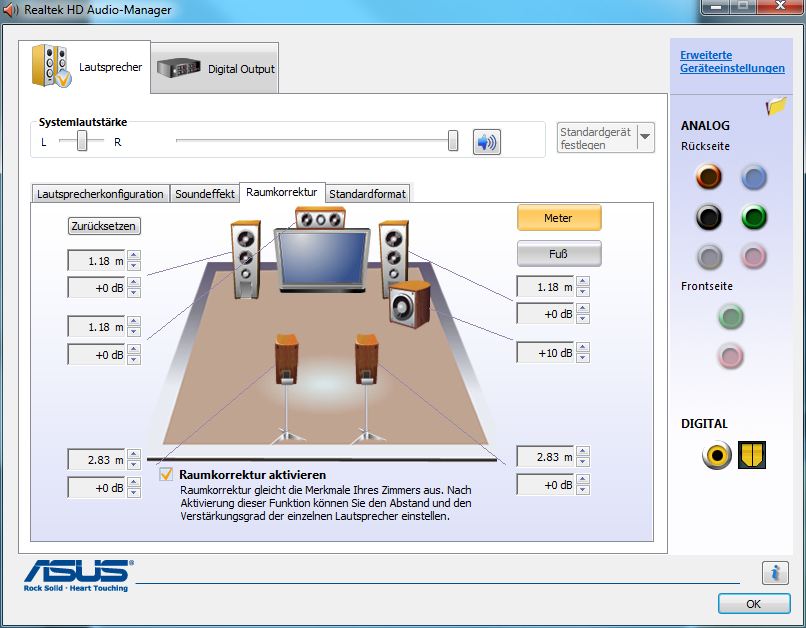
Task: Click the main system volume slider thumb
Action: click(453, 140)
